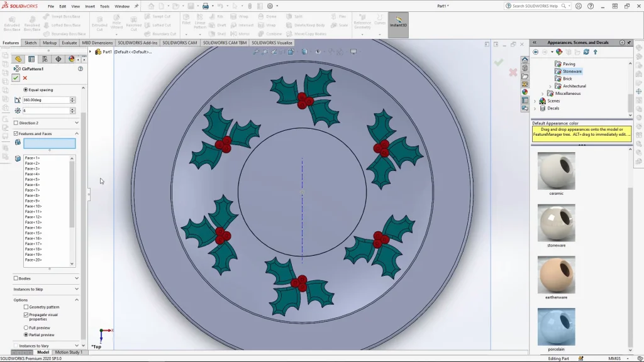644x362 pixels.
Task: Open the PropertyManager tab icon
Action: pyautogui.click(x=31, y=59)
